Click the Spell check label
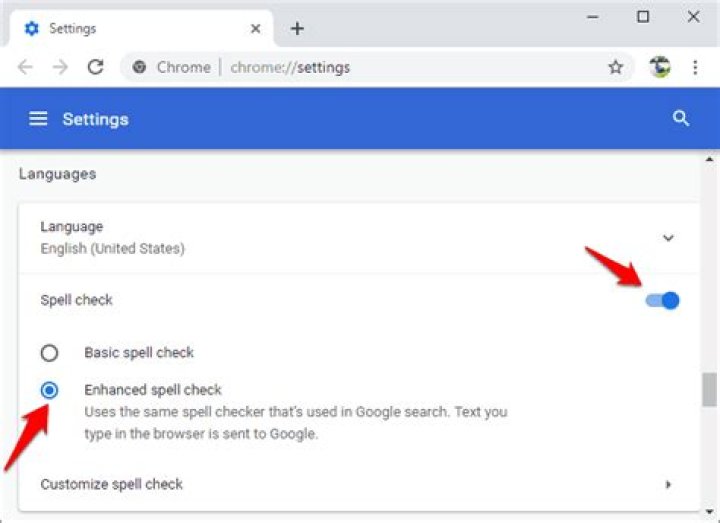Image resolution: width=720 pixels, height=523 pixels. click(x=77, y=300)
